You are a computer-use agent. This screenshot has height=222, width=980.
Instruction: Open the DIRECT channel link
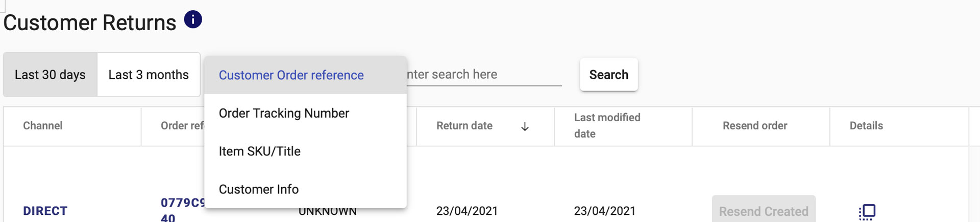click(45, 211)
